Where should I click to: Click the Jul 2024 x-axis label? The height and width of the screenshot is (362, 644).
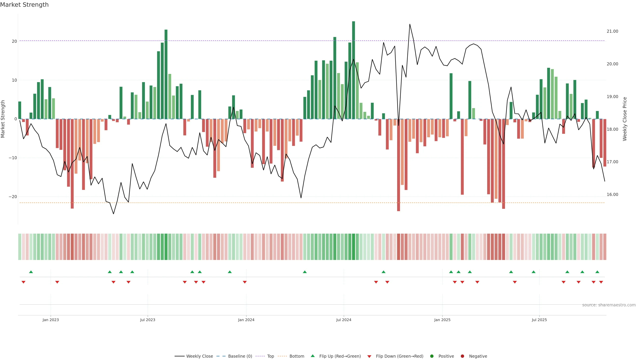pos(343,320)
